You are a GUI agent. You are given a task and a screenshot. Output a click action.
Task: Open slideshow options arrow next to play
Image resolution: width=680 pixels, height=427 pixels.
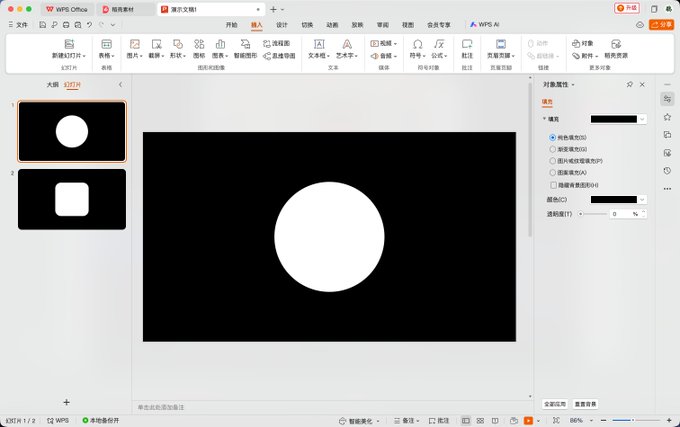539,420
